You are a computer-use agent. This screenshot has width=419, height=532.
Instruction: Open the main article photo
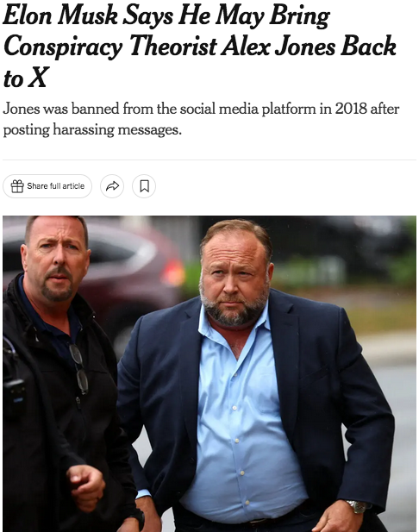tap(209, 373)
